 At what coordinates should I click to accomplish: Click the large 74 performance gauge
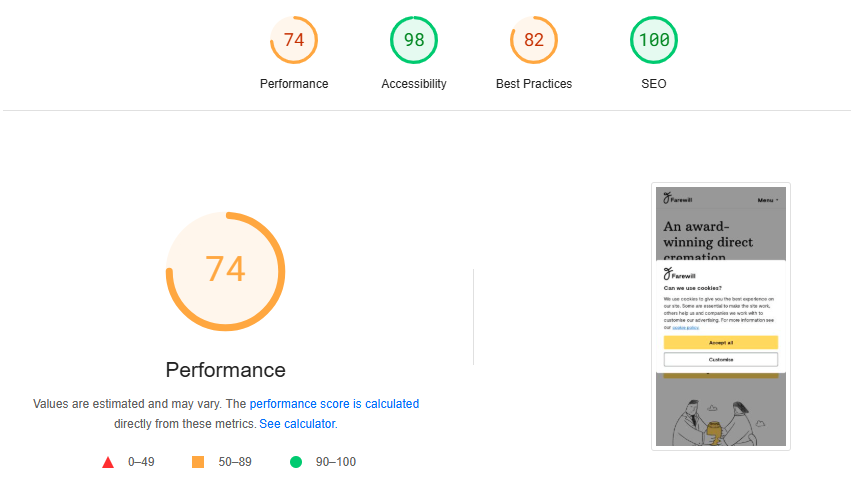click(x=225, y=271)
